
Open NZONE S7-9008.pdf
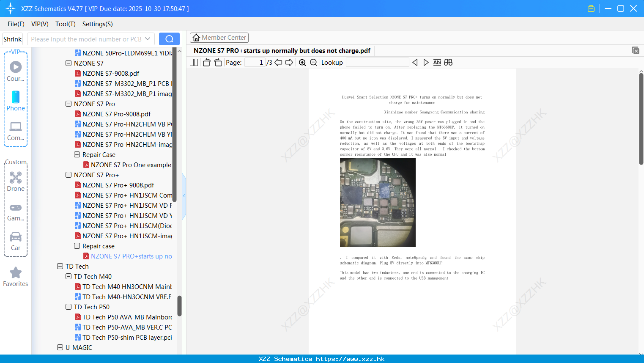[111, 73]
